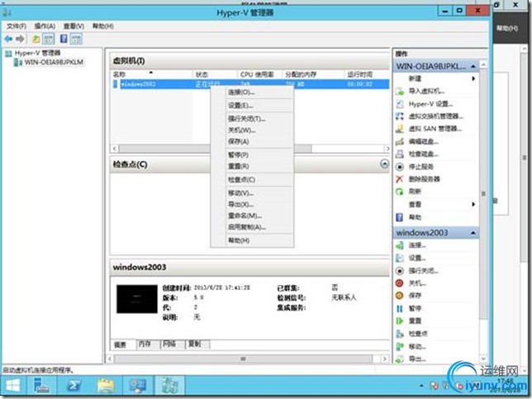Choose 重命名(M) from the context menu
This screenshot has height=399, width=532.
pyautogui.click(x=252, y=216)
